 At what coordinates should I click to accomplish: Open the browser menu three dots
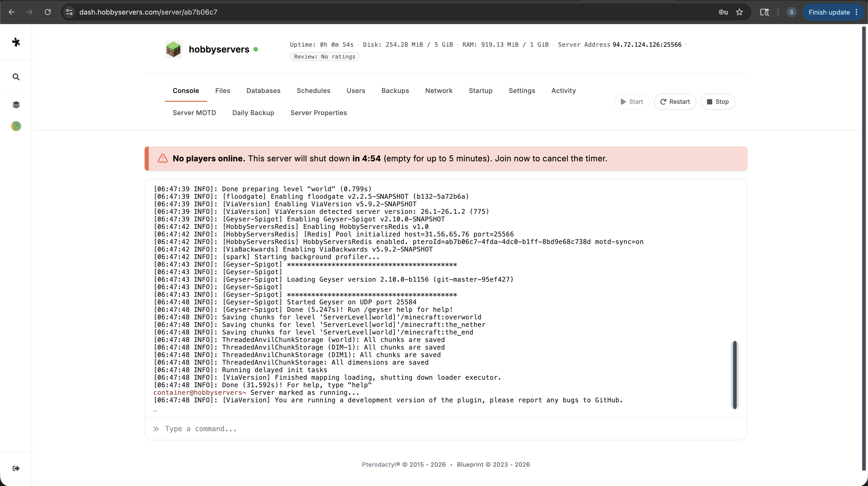coord(856,12)
